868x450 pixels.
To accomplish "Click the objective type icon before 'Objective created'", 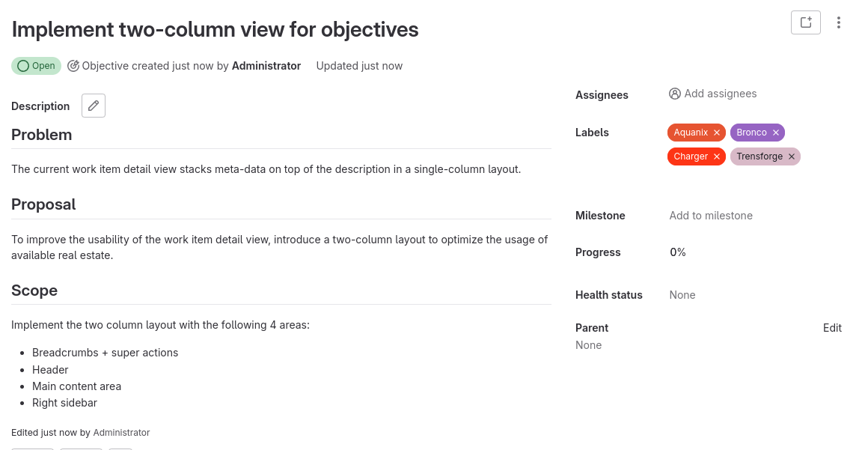I will coord(73,66).
